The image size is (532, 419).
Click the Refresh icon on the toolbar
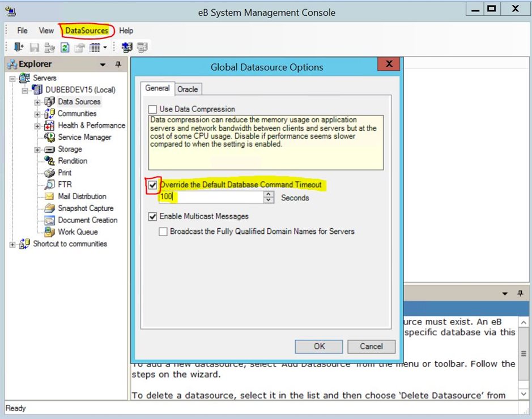[65, 48]
